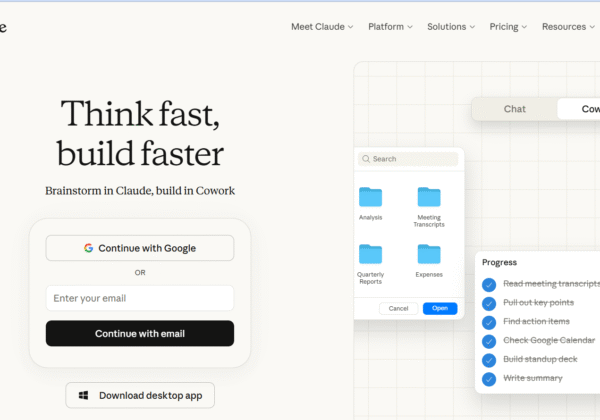This screenshot has height=420, width=600.
Task: Switch to the Cowork tab
Action: (579, 109)
